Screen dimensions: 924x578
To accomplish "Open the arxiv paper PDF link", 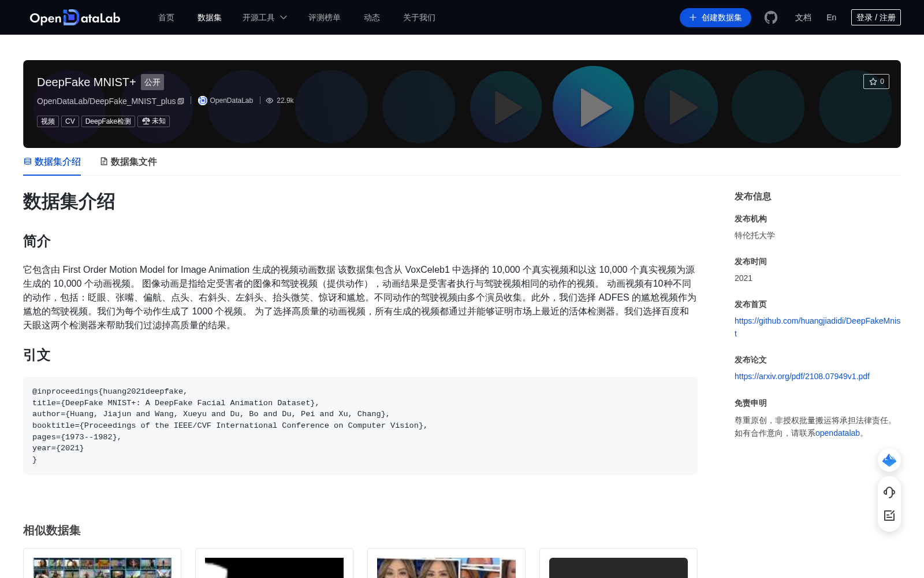I will click(x=802, y=376).
